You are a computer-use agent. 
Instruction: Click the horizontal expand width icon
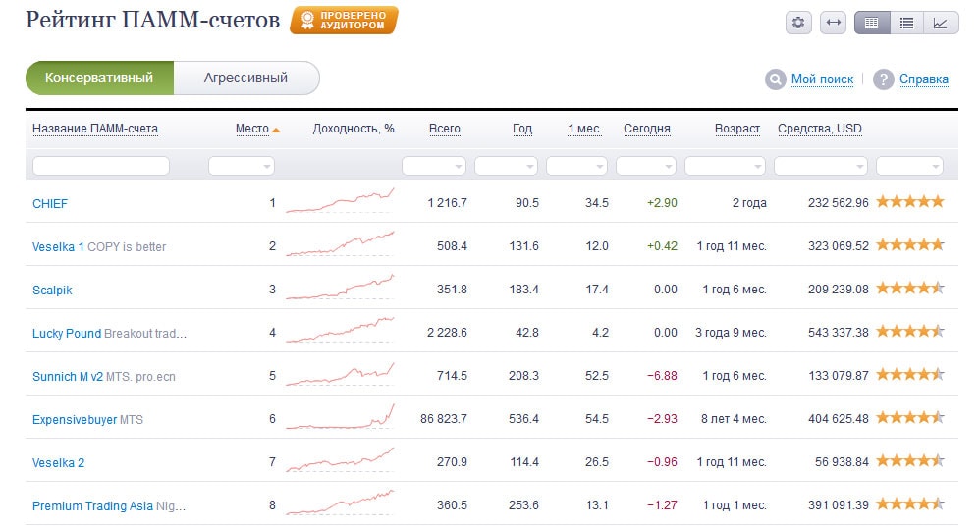pyautogui.click(x=833, y=23)
